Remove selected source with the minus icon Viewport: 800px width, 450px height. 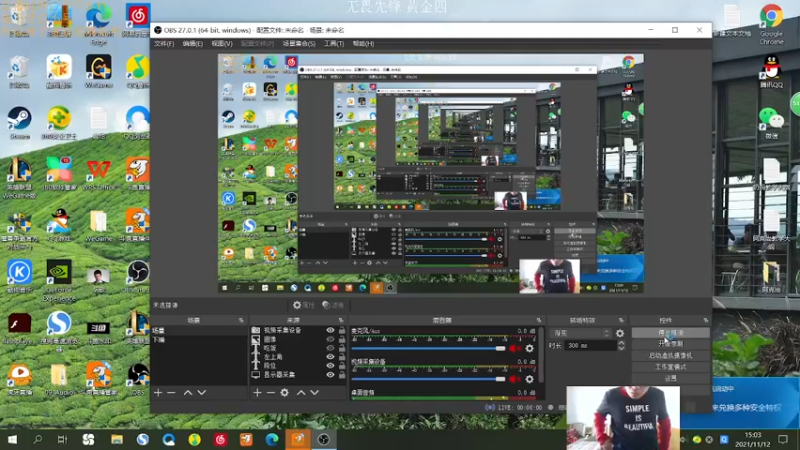(x=271, y=392)
